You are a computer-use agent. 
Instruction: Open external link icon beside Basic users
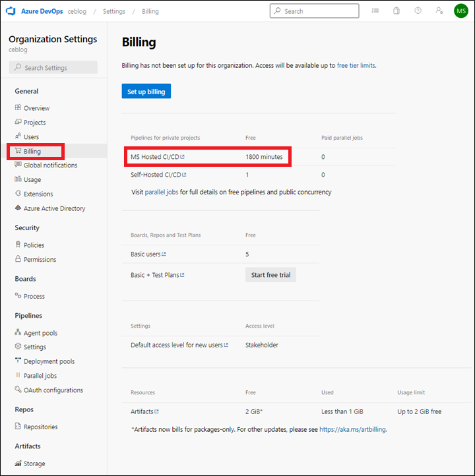point(164,254)
